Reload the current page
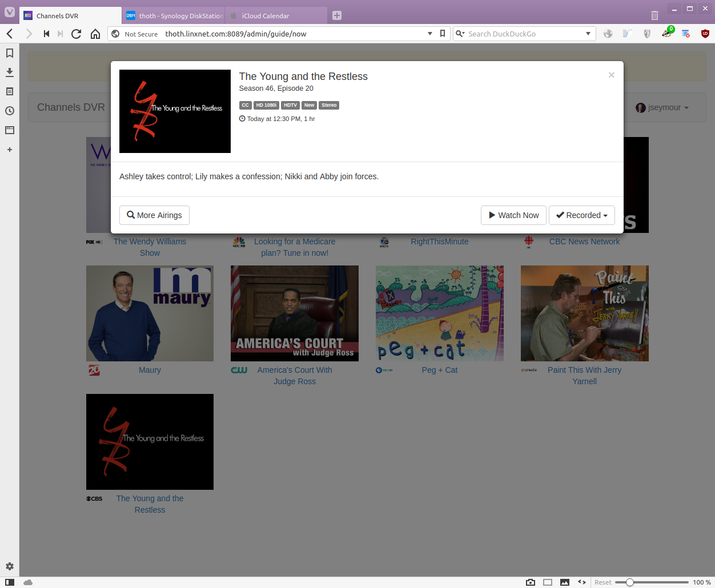This screenshot has height=588, width=715. pyautogui.click(x=76, y=34)
